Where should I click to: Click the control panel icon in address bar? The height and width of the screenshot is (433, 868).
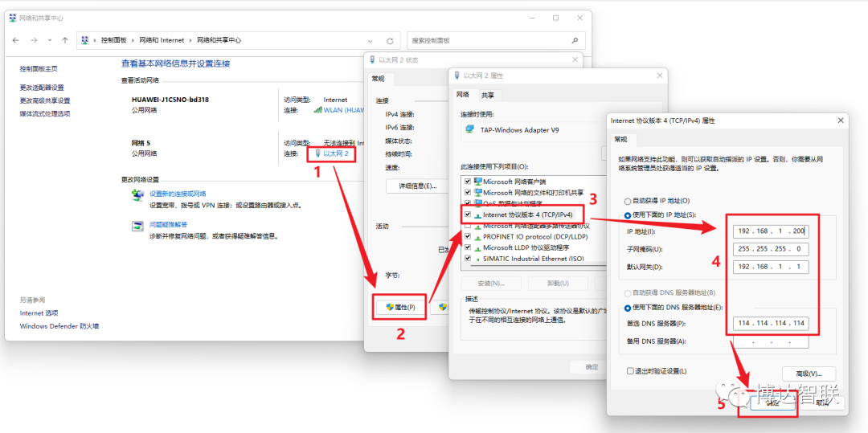[85, 40]
